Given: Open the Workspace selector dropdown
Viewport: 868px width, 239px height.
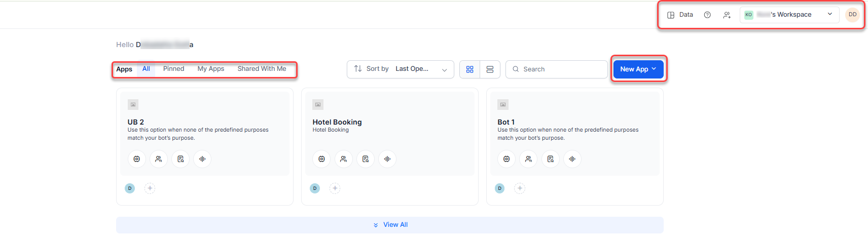Looking at the screenshot, I should click(x=789, y=15).
